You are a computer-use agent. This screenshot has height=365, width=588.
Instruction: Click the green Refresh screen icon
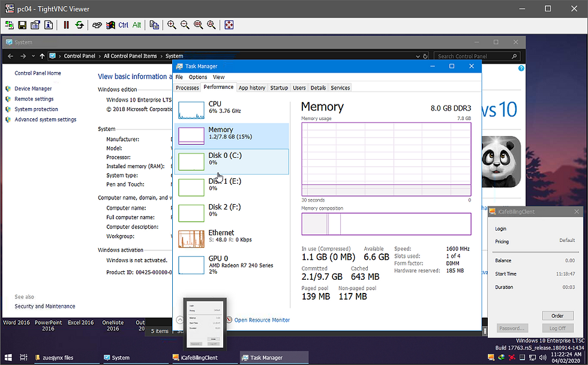[79, 25]
